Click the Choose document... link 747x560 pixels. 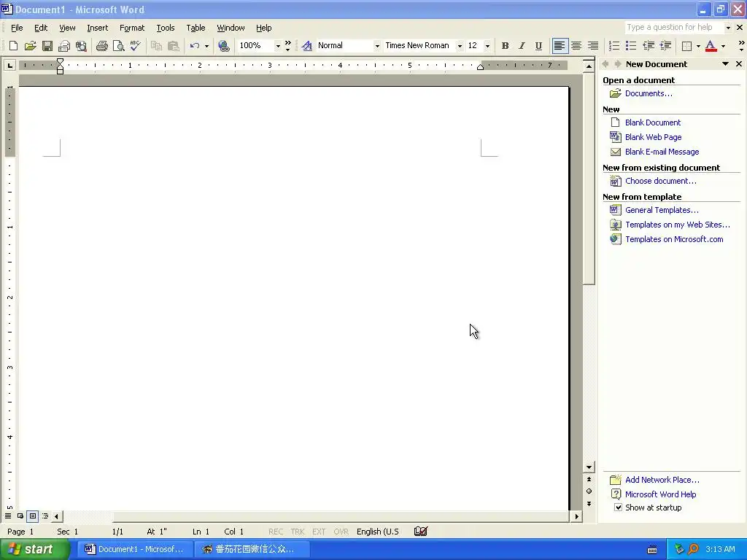point(660,181)
